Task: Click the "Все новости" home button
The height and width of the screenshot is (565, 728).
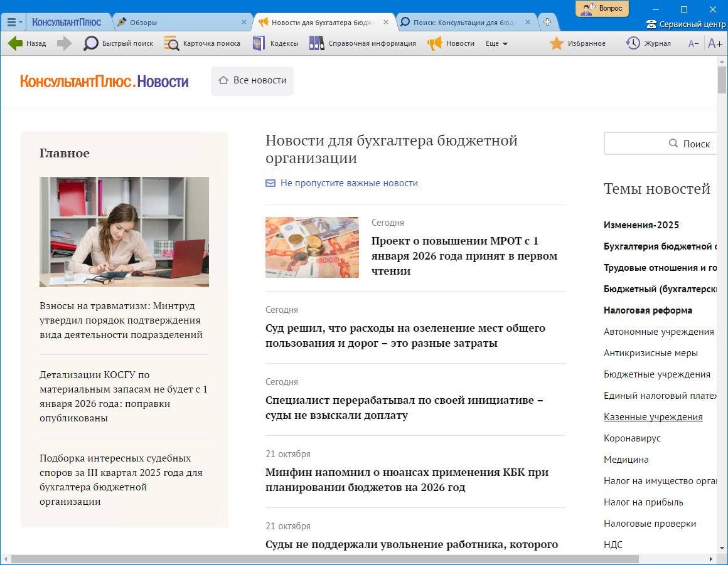Action: (252, 80)
